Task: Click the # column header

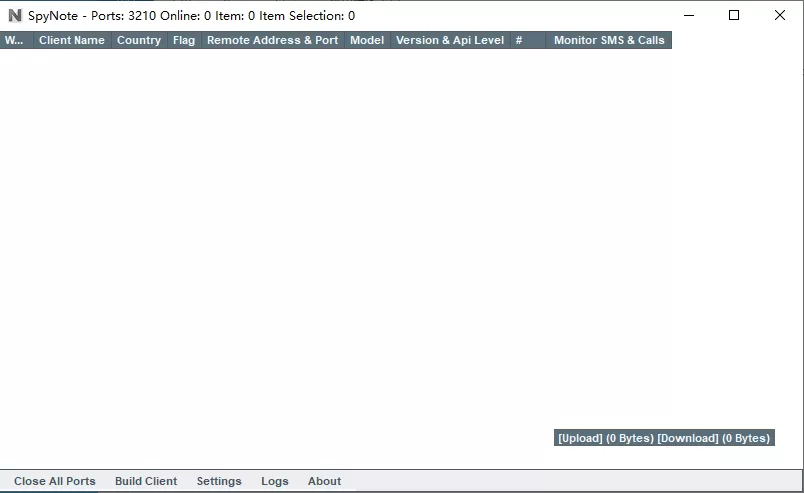Action: (x=519, y=41)
